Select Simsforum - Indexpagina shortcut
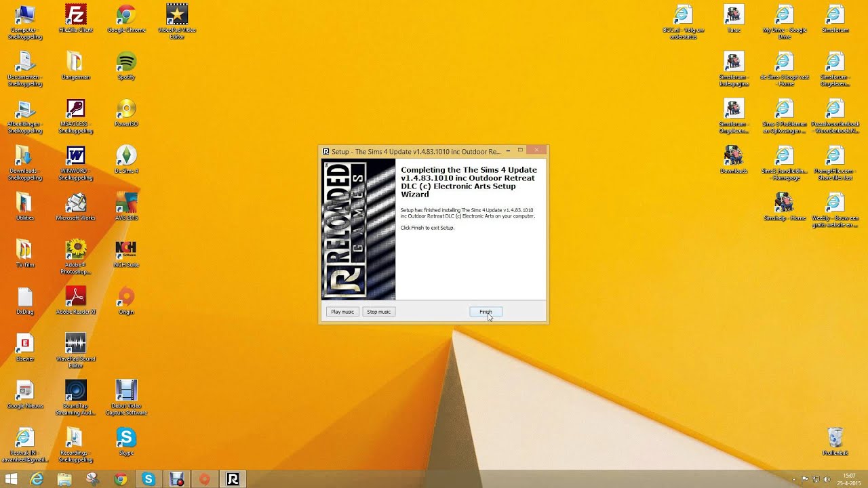Image resolution: width=868 pixels, height=488 pixels. coord(734,69)
